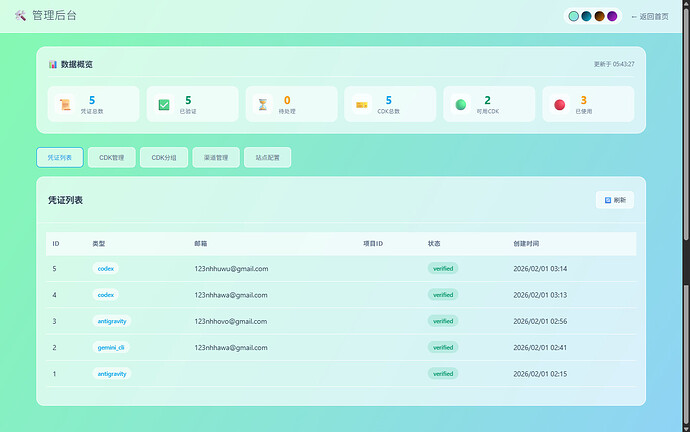The width and height of the screenshot is (690, 432).
Task: Click the 待处理 count of 0
Action: 287,100
